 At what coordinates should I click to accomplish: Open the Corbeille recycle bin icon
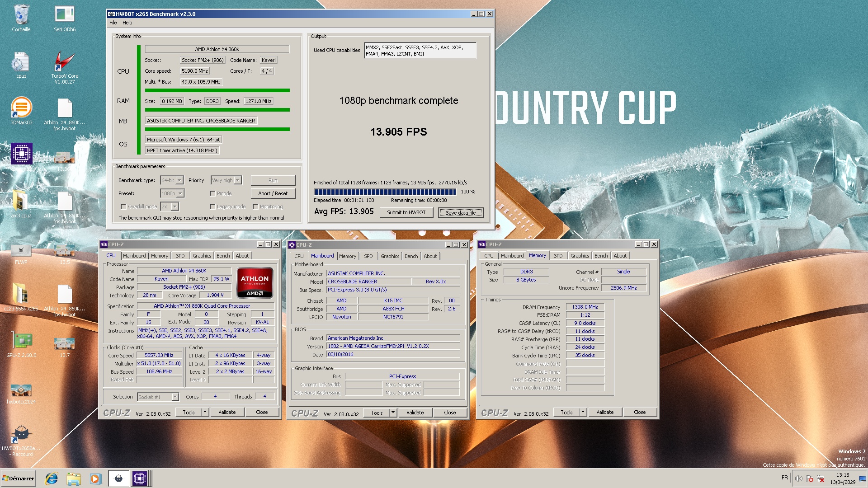(21, 18)
